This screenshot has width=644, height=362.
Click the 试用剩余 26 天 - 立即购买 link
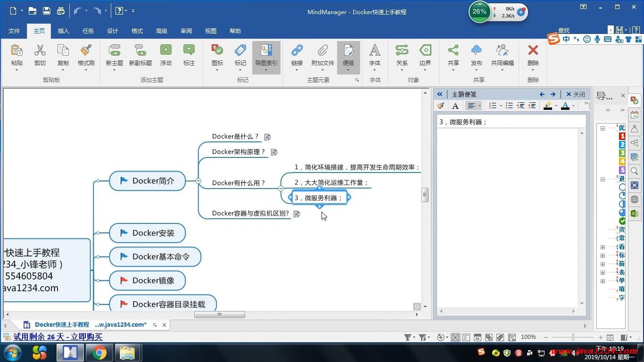pos(58,337)
